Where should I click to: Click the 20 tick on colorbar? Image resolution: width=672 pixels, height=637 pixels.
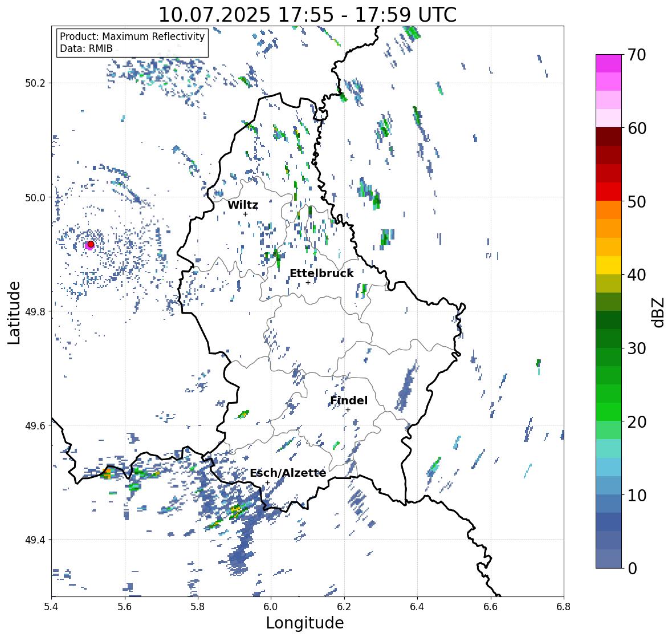(637, 422)
